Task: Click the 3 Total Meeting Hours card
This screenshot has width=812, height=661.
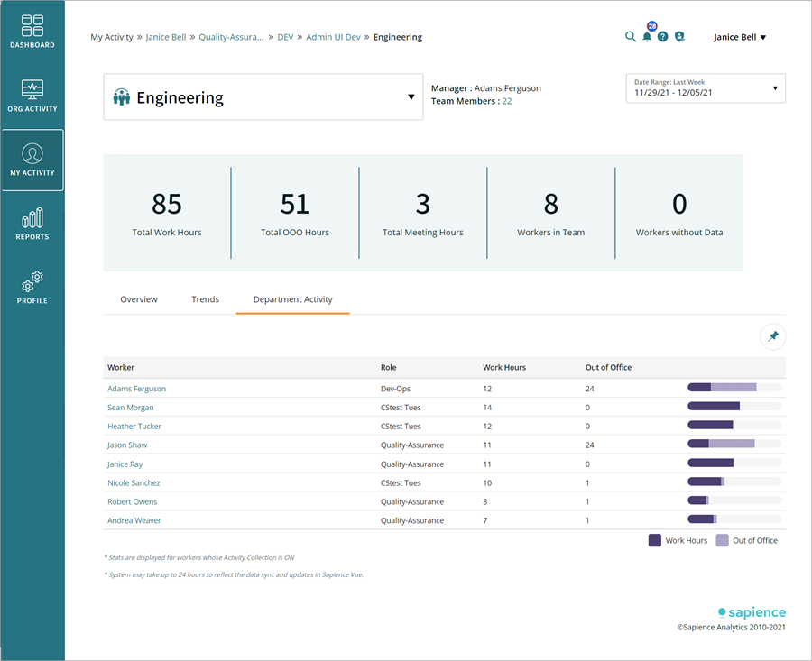Action: 422,213
